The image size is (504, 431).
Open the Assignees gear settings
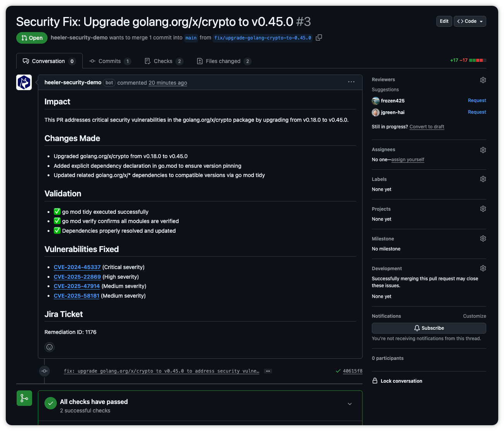(483, 150)
